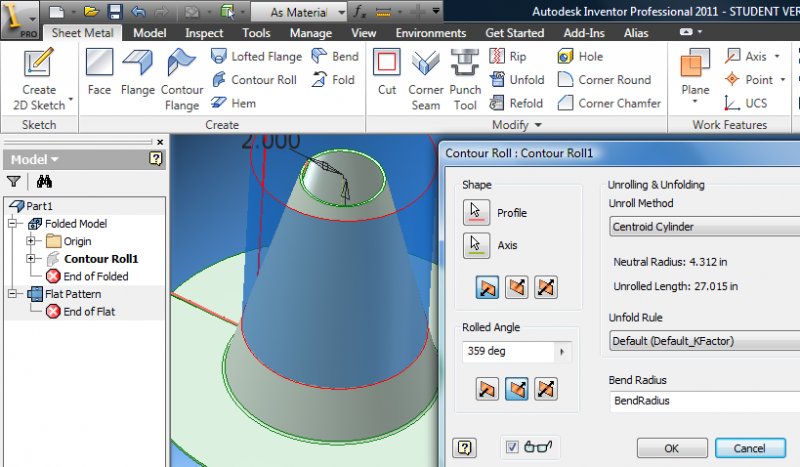Expand the Modify panel dropdown
Image resolution: width=800 pixels, height=467 pixels.
pos(517,125)
